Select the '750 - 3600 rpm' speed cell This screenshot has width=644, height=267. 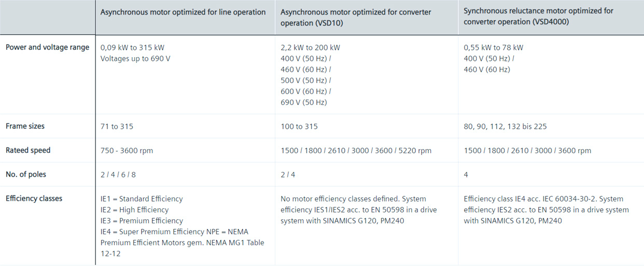pyautogui.click(x=127, y=151)
